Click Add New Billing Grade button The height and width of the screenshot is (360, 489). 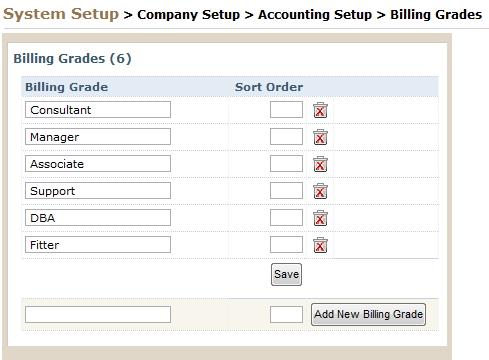point(368,314)
